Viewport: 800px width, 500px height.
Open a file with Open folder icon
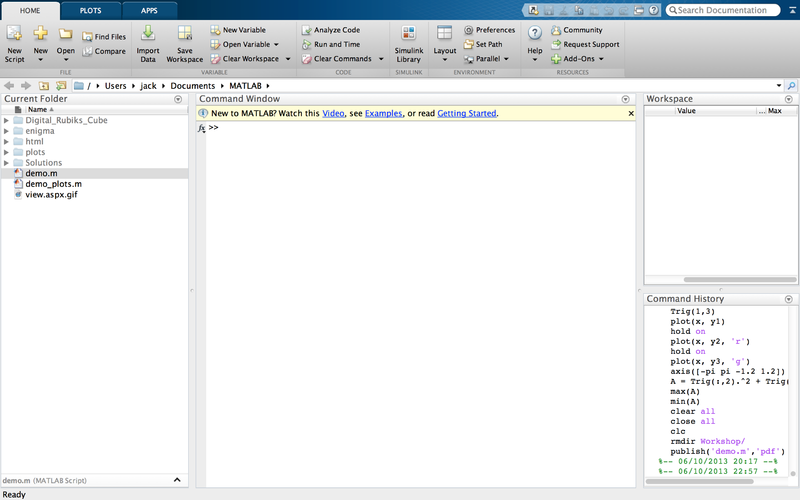65,35
